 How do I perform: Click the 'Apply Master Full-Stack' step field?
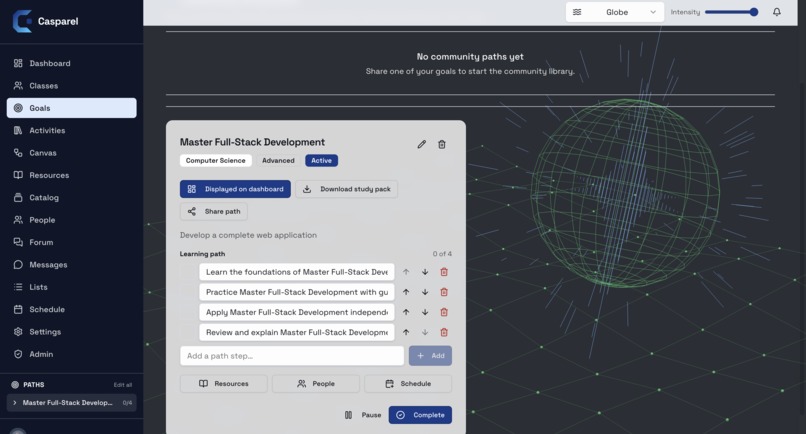click(x=297, y=312)
